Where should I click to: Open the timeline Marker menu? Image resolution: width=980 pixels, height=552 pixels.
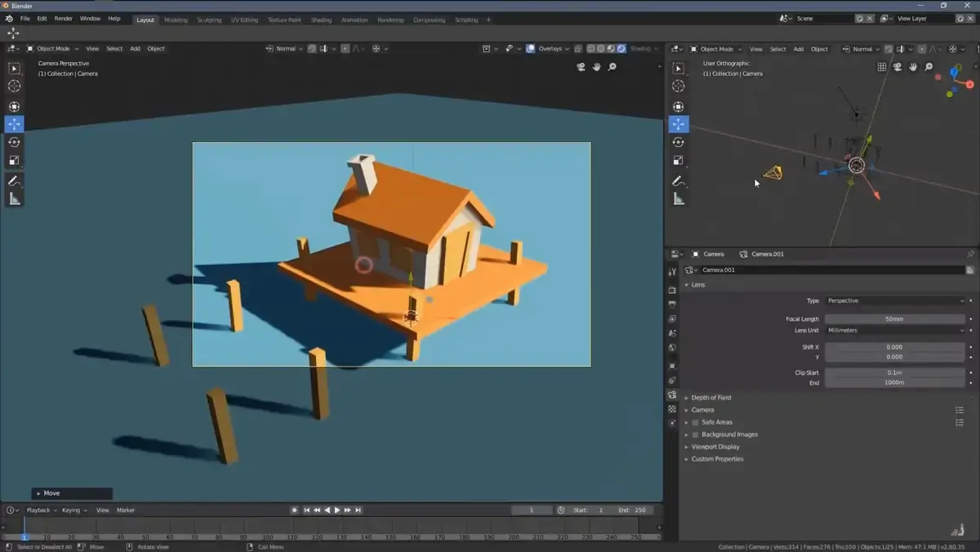pos(126,510)
